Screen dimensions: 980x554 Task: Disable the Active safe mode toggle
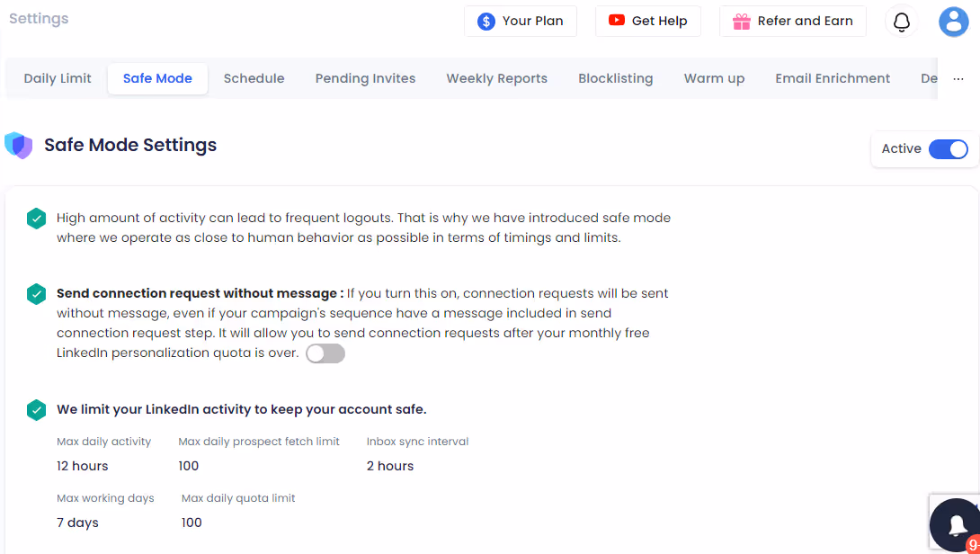948,148
